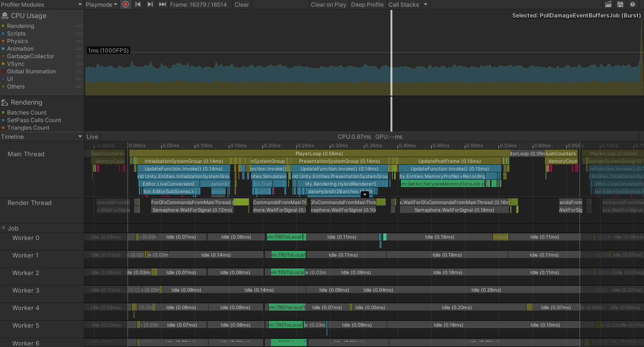This screenshot has width=644, height=347.
Task: Toggle the Others category color box
Action: click(3, 87)
